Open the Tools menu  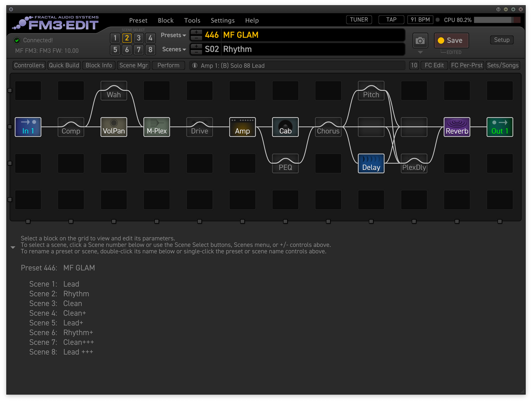click(192, 21)
